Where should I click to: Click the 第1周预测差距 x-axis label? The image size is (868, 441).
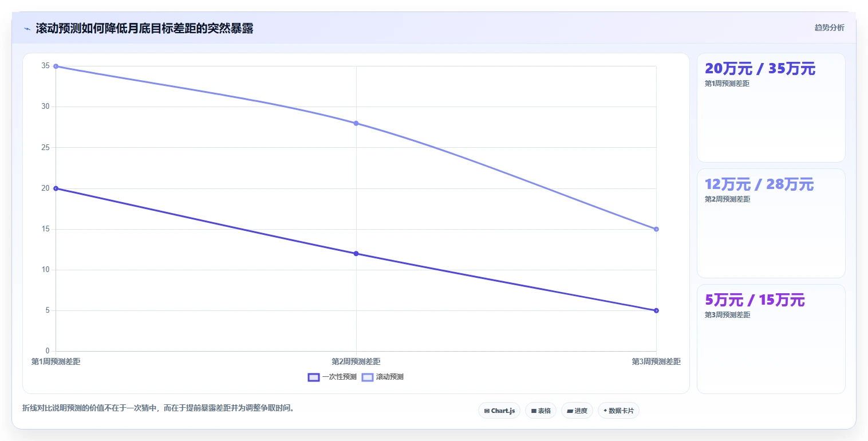(x=56, y=361)
